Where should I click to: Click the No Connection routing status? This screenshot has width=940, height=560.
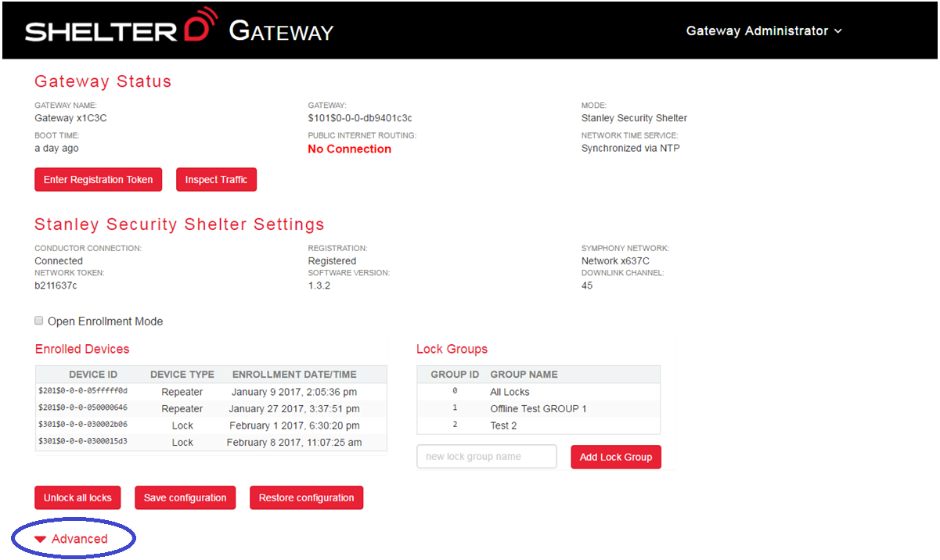[350, 149]
